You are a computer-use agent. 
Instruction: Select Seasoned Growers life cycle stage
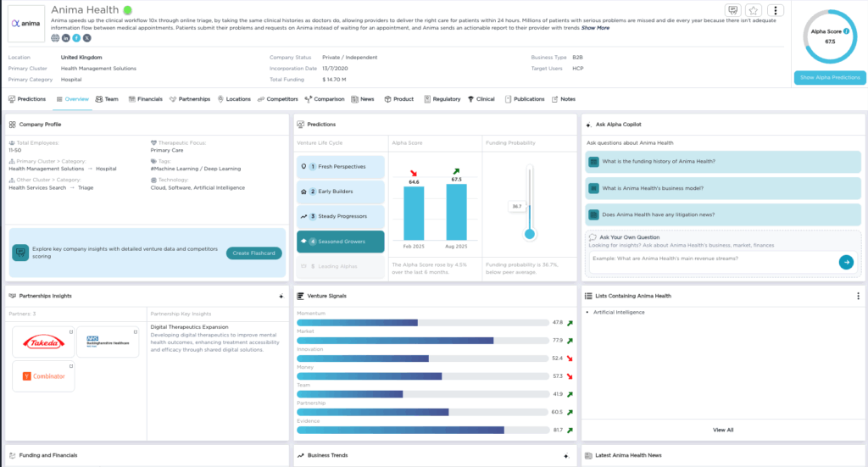click(341, 242)
